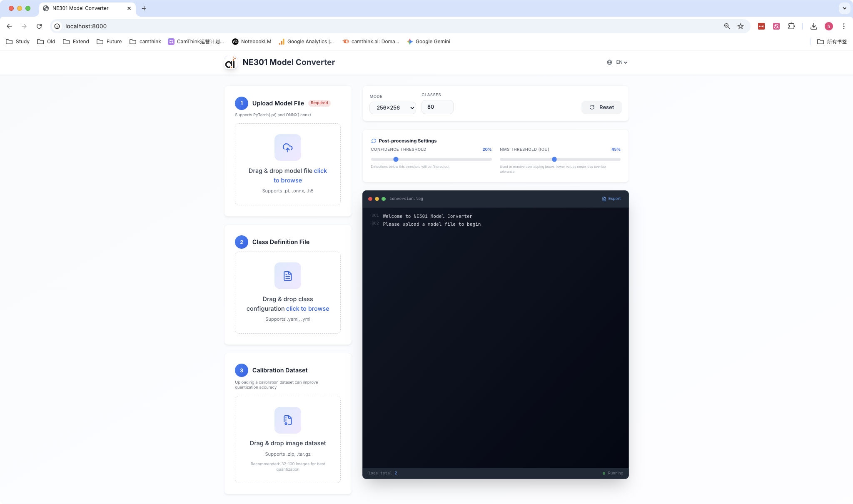Click the NE301 ai logo icon
853x504 pixels.
(230, 62)
